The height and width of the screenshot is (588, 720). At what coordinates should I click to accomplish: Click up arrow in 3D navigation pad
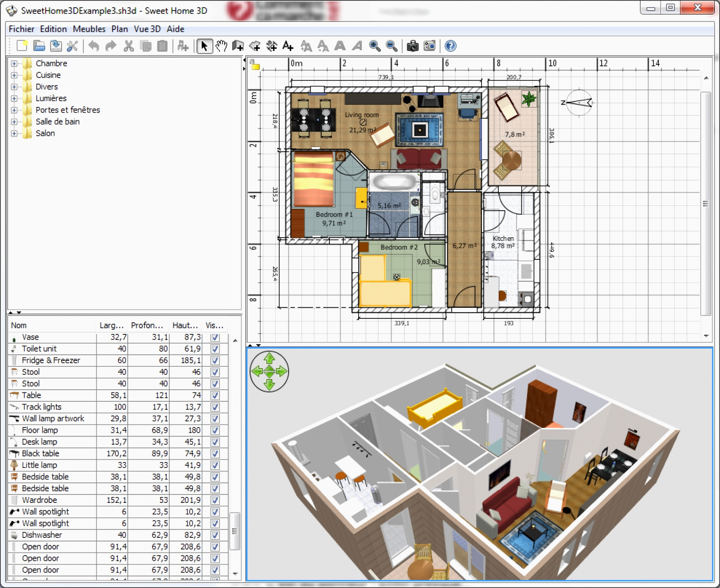click(x=270, y=358)
